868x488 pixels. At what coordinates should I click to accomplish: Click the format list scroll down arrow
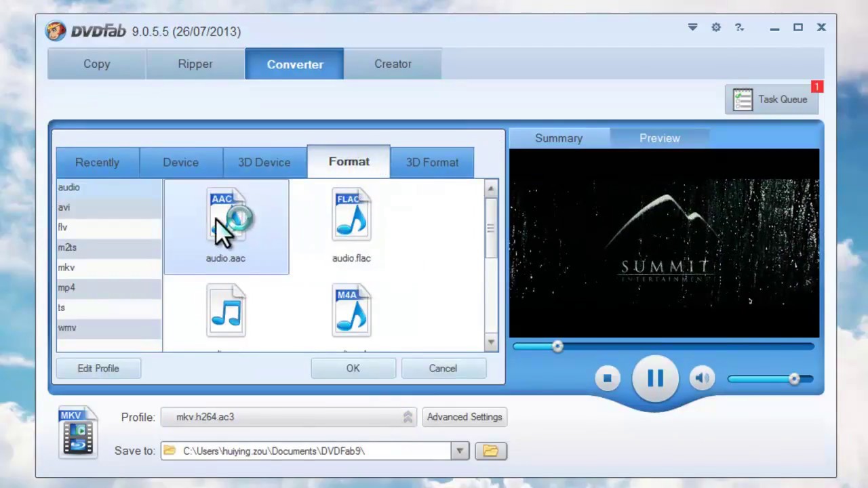click(x=491, y=343)
